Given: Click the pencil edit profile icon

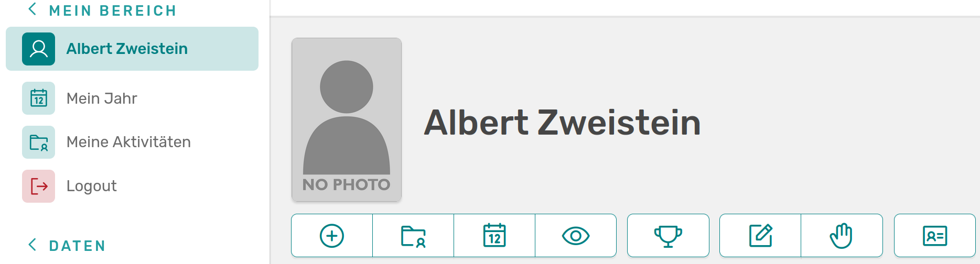Looking at the screenshot, I should (x=760, y=236).
